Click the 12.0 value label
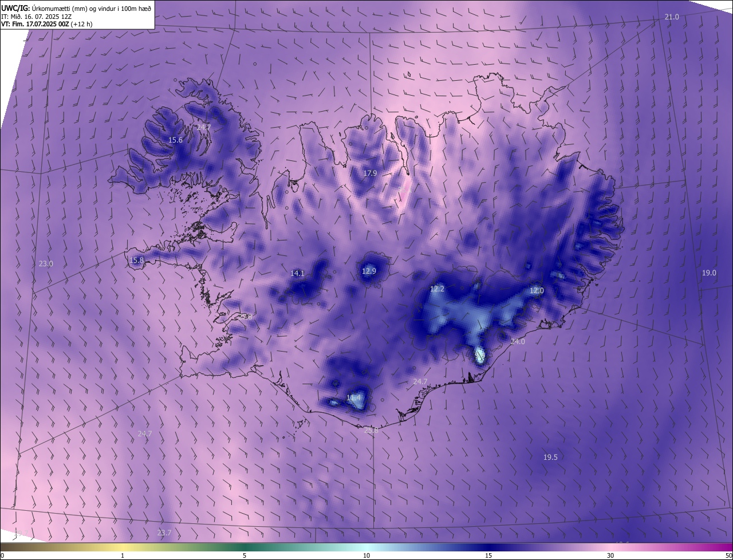 click(x=537, y=291)
